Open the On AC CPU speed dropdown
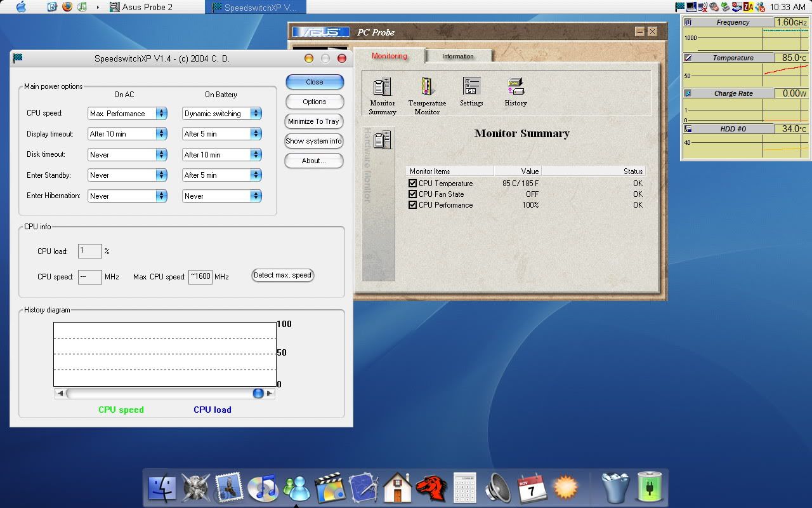The image size is (812, 508). pyautogui.click(x=128, y=114)
